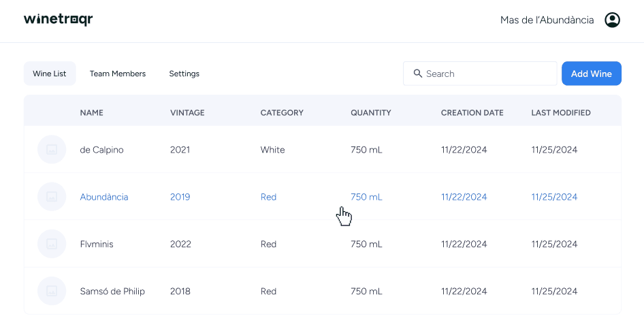Open the de Calpino wine row
The image size is (644, 327).
point(101,150)
